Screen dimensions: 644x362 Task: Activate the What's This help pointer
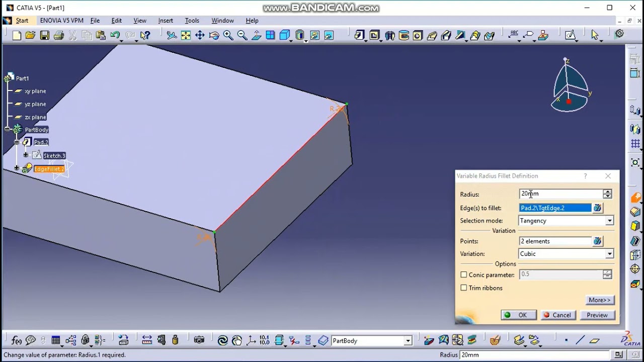tap(145, 35)
